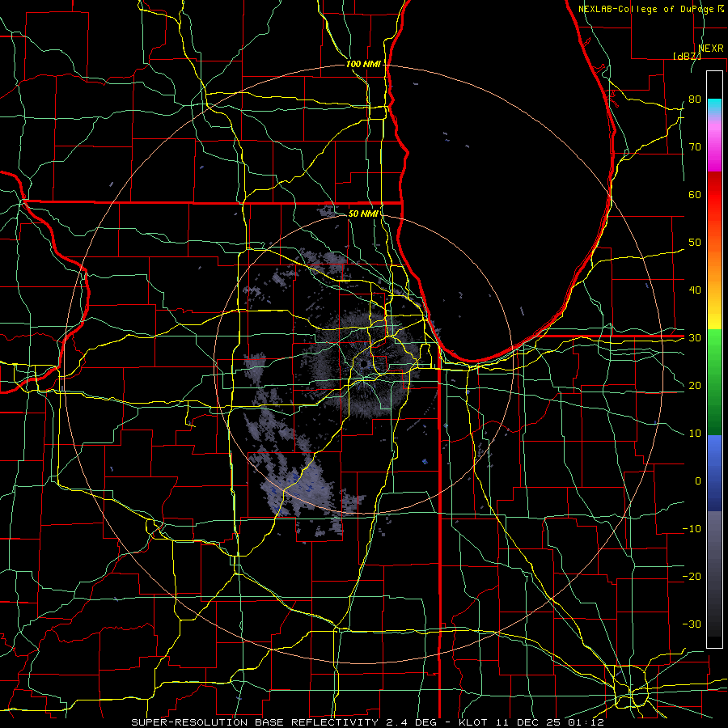
Task: Click the [dBZ] units label
Action: (687, 56)
